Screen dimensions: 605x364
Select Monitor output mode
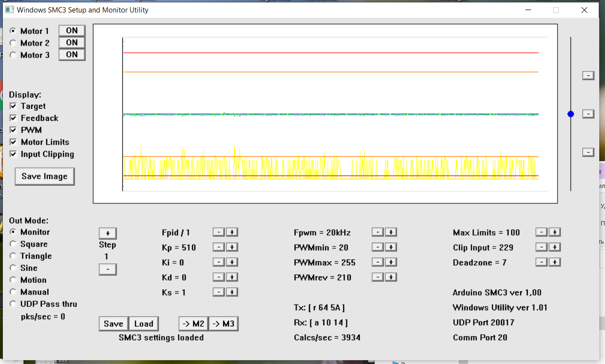click(x=13, y=232)
